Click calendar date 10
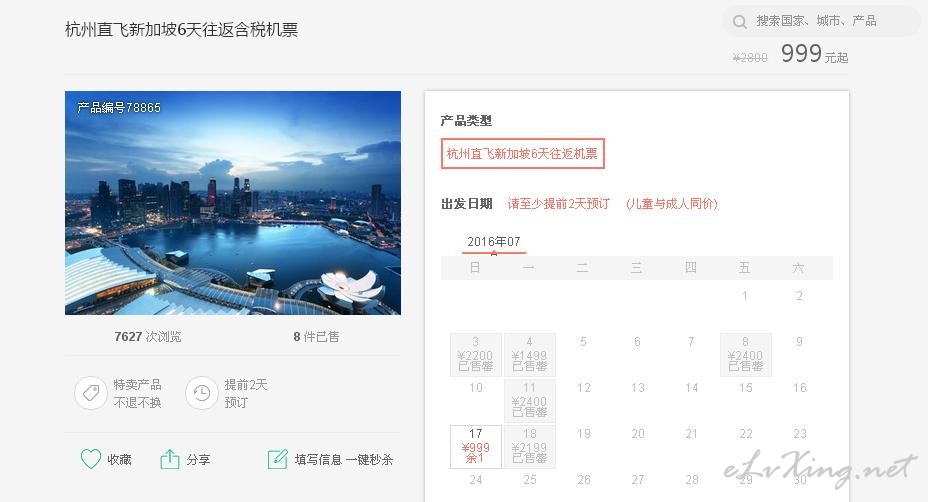The height and width of the screenshot is (502, 928). 476,388
